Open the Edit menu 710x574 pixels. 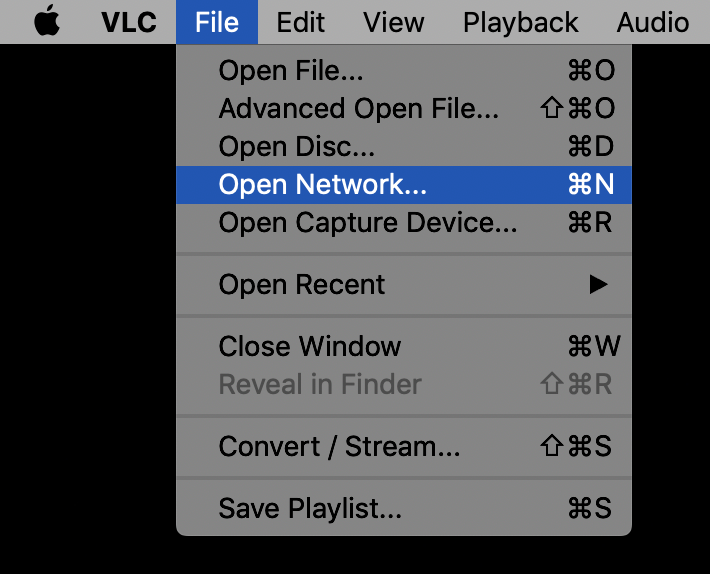pyautogui.click(x=301, y=22)
